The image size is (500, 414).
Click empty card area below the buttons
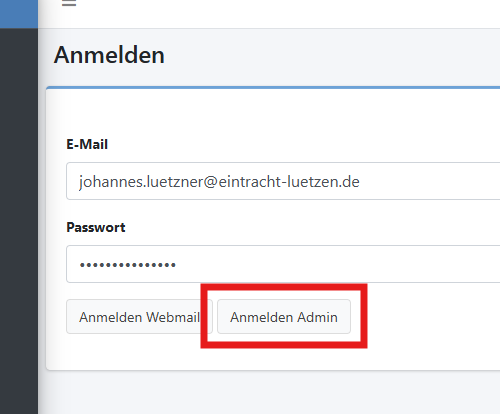tap(273, 358)
